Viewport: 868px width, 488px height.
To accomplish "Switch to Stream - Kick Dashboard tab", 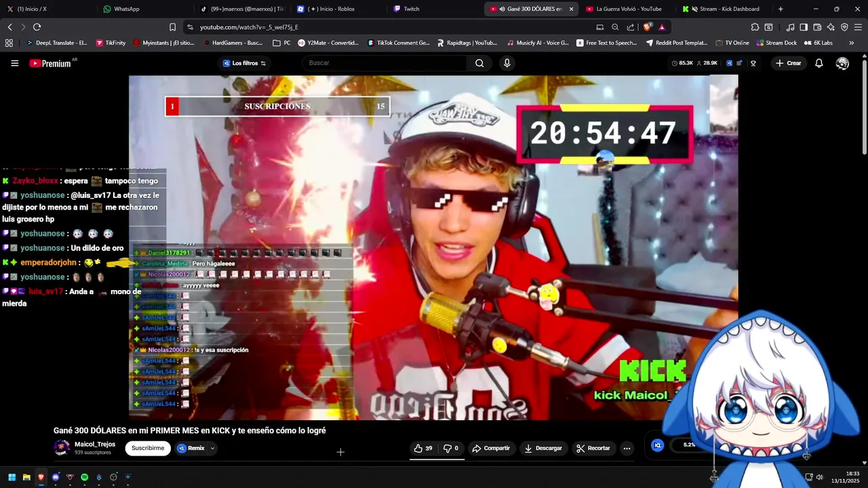I will coord(726,9).
